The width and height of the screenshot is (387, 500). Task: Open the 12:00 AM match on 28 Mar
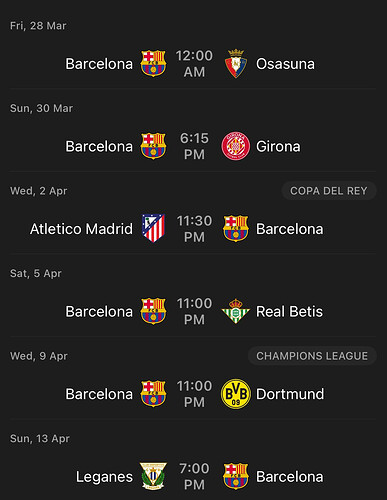pos(194,63)
